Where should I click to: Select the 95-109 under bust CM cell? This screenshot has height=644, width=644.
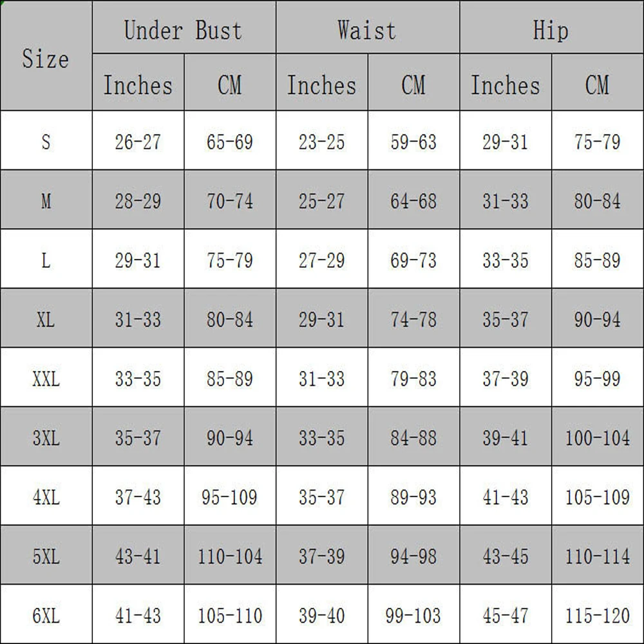[229, 497]
